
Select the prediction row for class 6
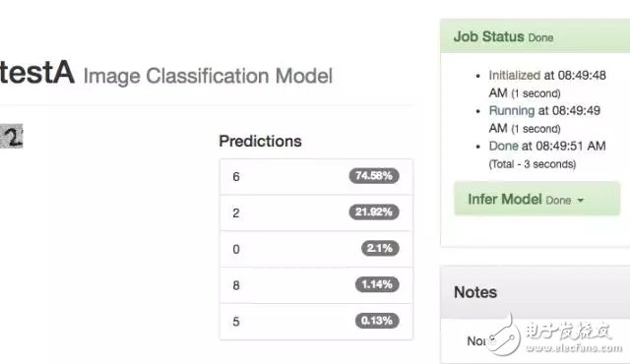(316, 176)
